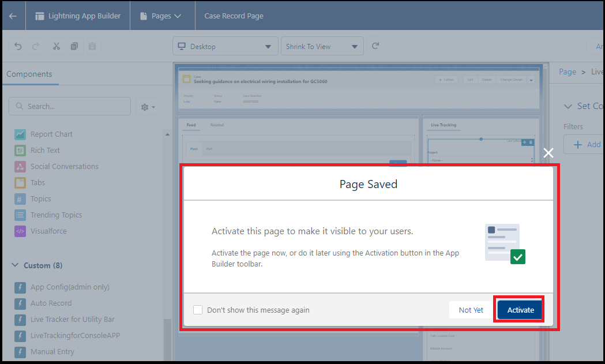Open the Shrink To View dropdown

[x=322, y=46]
